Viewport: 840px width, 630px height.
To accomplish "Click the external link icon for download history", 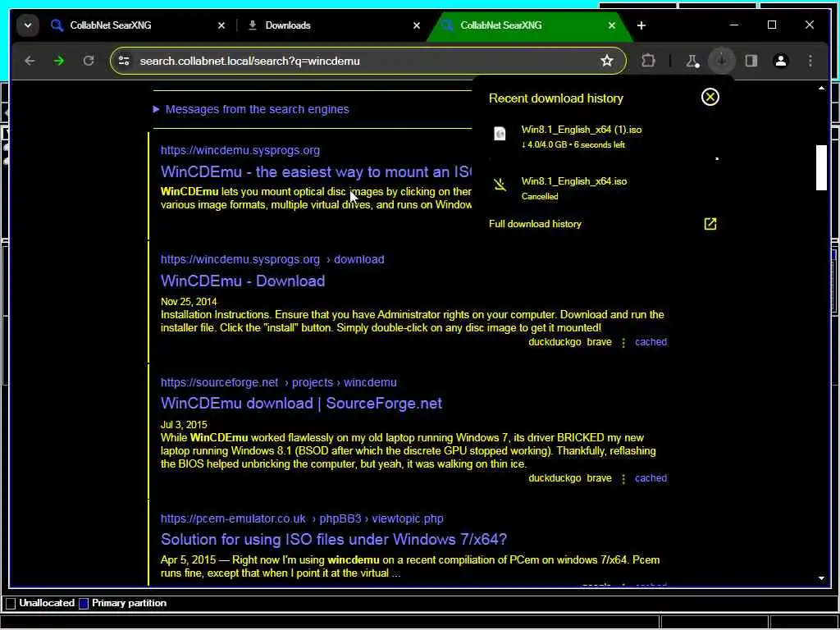I will (710, 224).
